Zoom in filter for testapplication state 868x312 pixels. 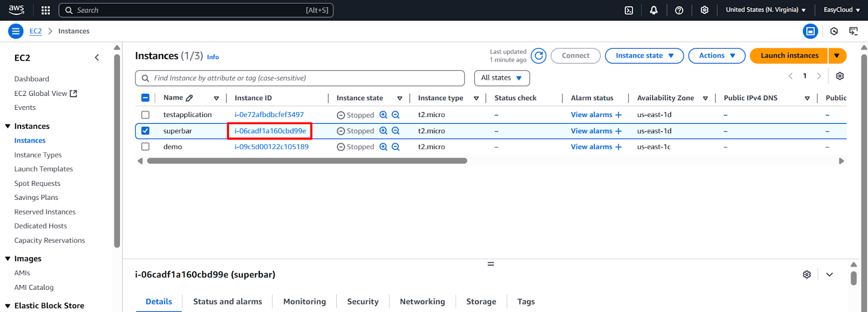point(384,115)
